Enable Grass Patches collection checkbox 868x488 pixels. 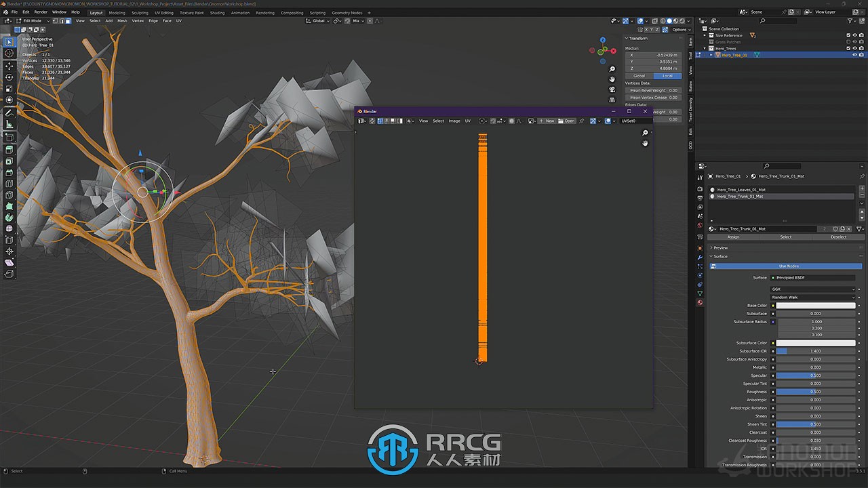click(848, 42)
